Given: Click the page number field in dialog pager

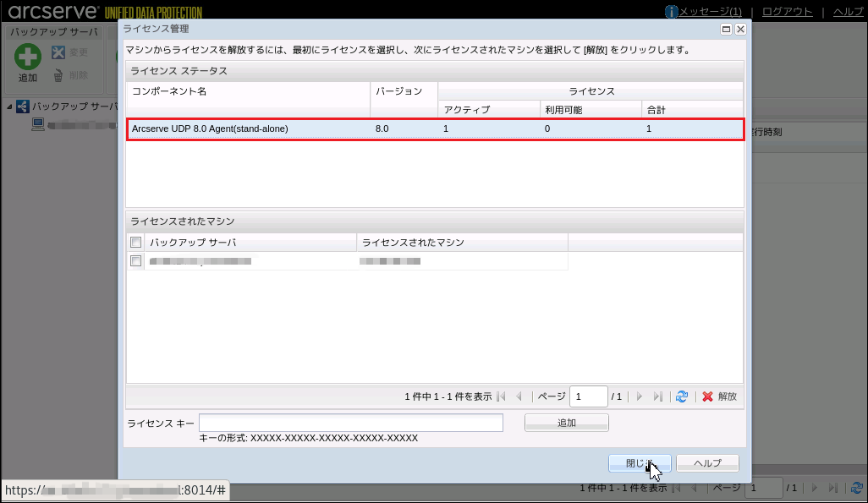Looking at the screenshot, I should pos(589,396).
